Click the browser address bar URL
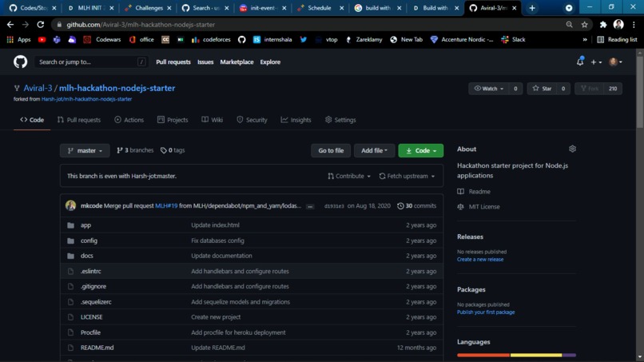The width and height of the screenshot is (644, 362). point(141,25)
